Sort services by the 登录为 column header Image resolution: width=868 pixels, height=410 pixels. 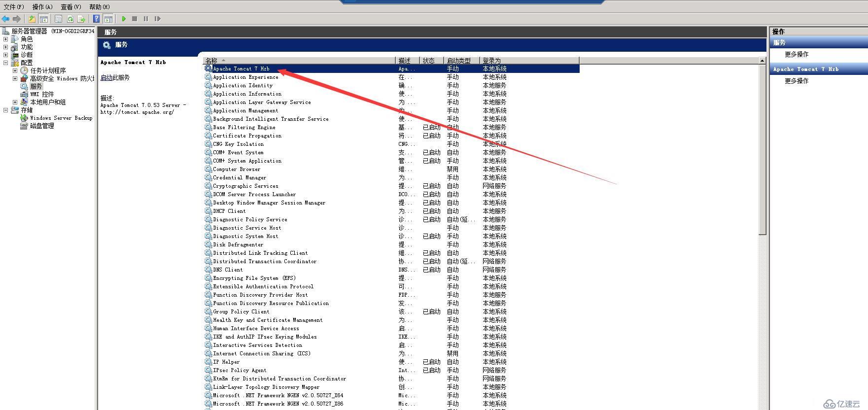[529, 61]
